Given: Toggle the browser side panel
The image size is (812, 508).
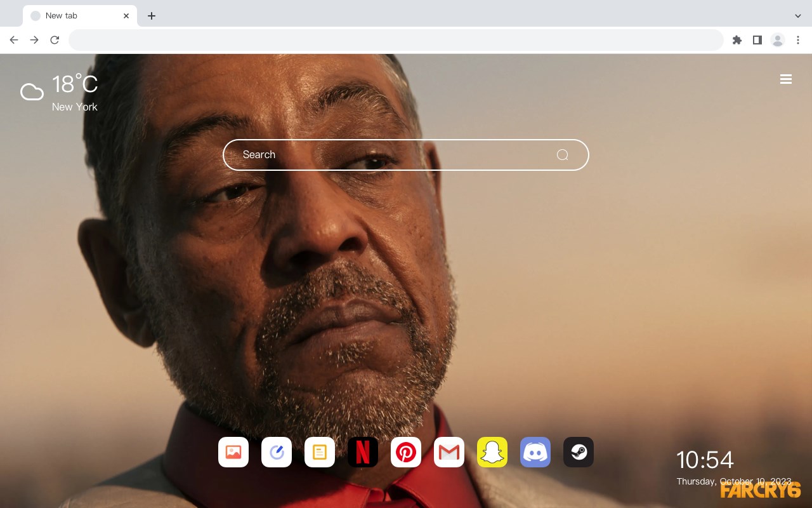Looking at the screenshot, I should click(757, 40).
